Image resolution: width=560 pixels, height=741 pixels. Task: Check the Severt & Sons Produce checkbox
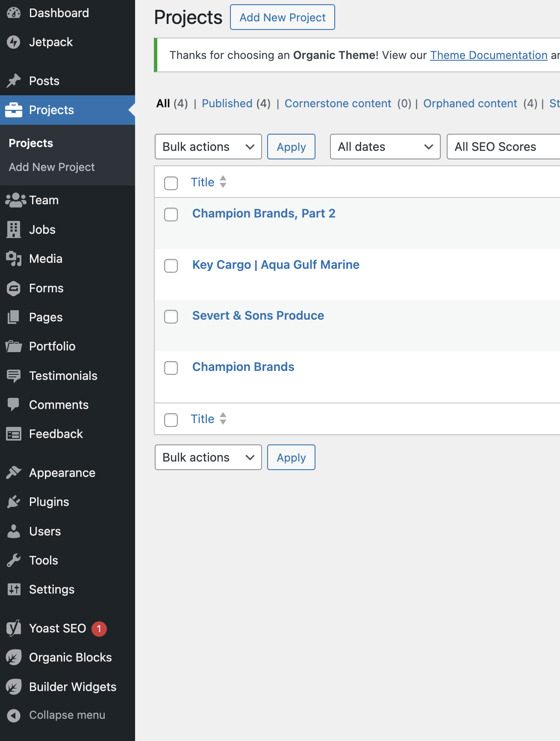[x=171, y=316]
